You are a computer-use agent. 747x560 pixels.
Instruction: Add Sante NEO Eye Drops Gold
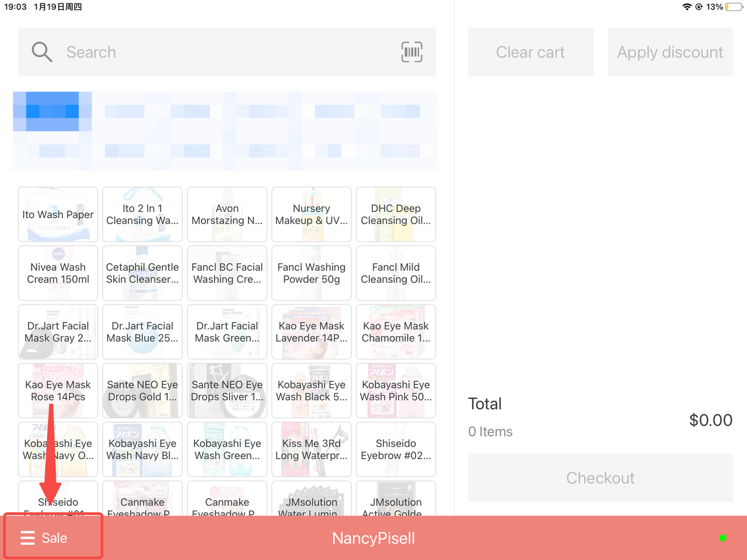tap(142, 391)
